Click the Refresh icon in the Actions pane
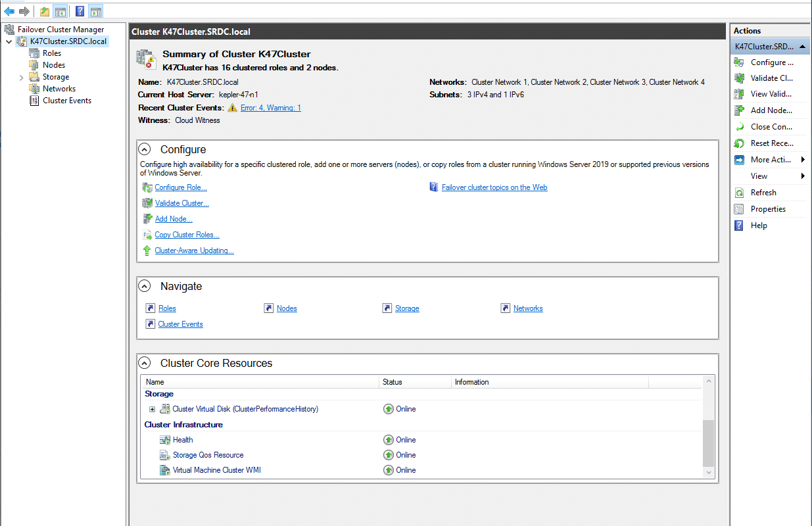The width and height of the screenshot is (812, 526). 739,193
